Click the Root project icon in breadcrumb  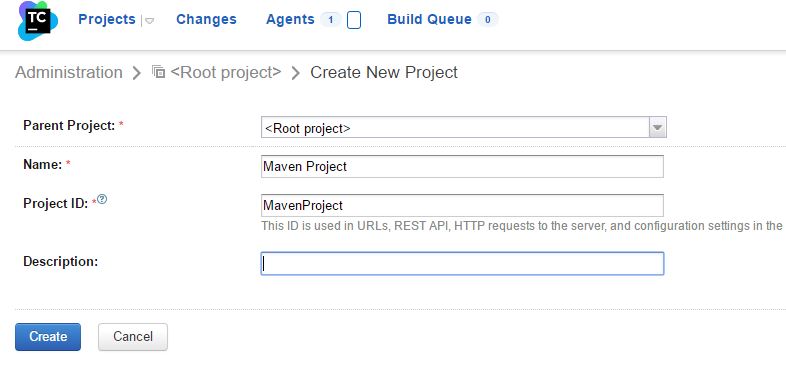click(158, 72)
